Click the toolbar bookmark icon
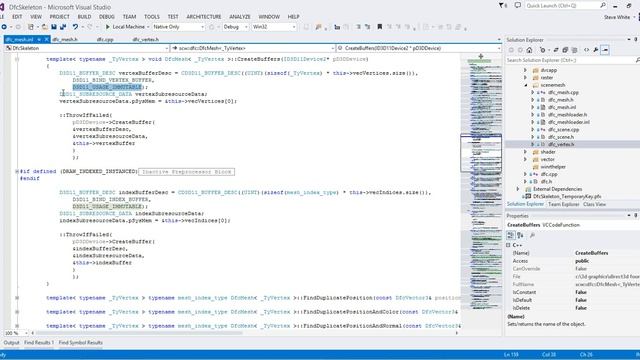 (x=380, y=27)
